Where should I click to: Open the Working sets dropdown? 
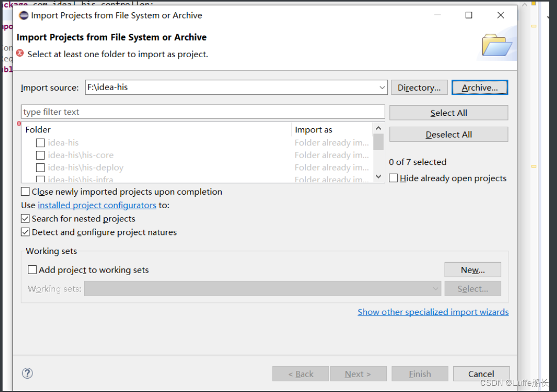point(435,288)
